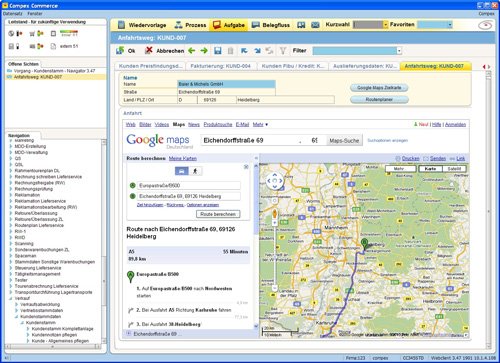Switch map to Satellit view
The width and height of the screenshot is (500, 363).
(454, 169)
